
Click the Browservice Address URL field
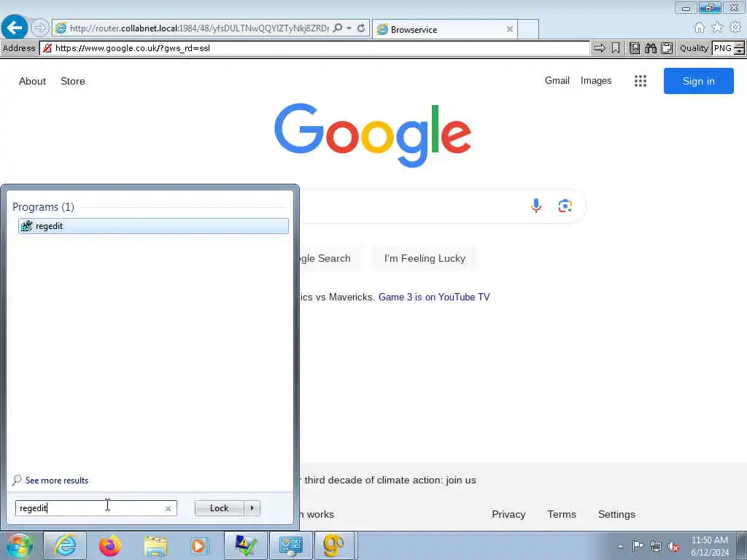coord(314,48)
